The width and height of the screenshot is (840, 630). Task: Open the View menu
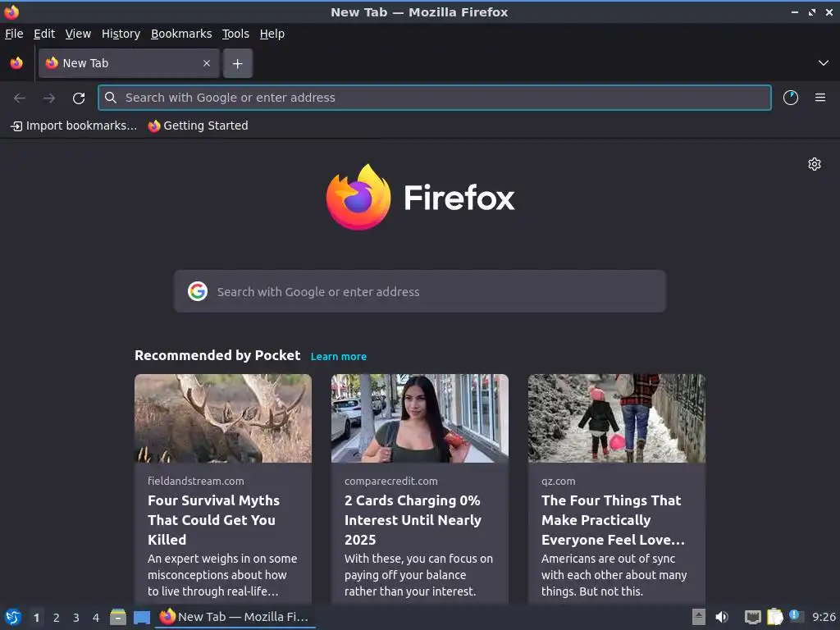coord(78,34)
